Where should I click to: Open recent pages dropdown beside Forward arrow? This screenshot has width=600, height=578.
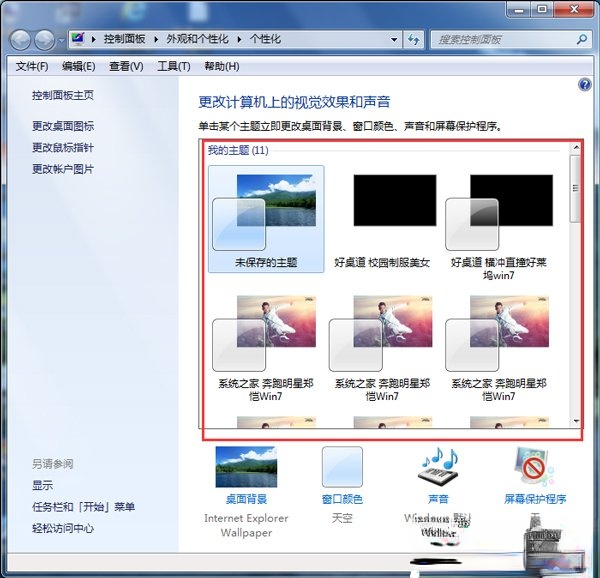coord(61,40)
